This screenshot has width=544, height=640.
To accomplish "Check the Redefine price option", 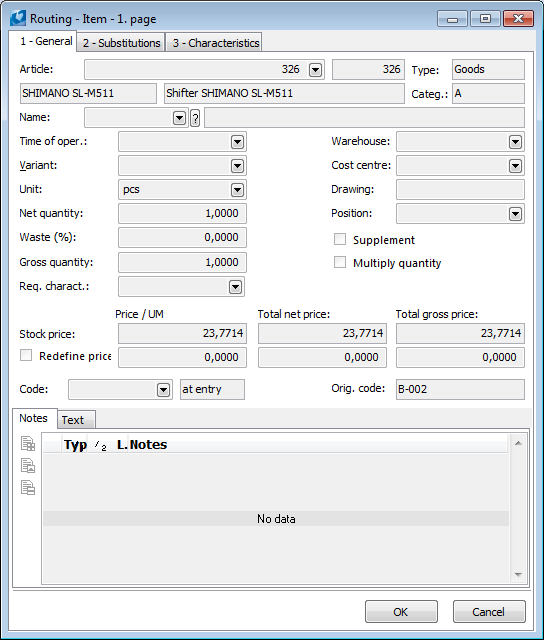I will 26,355.
